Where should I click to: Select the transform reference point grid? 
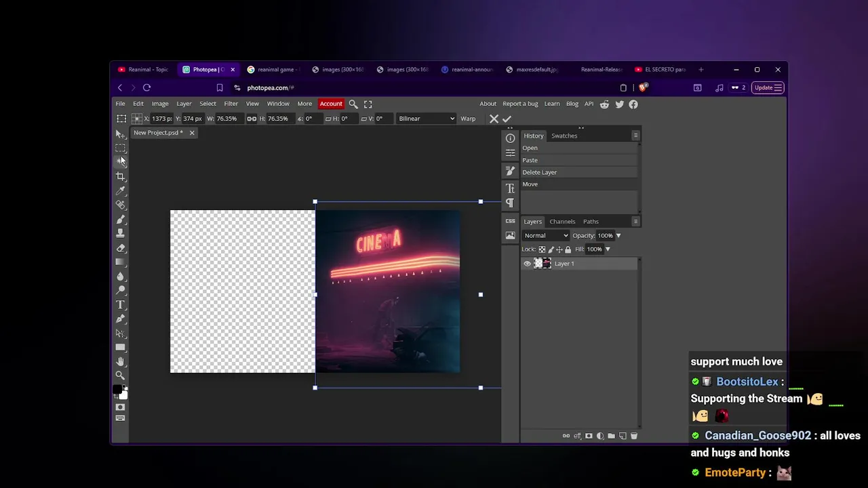136,119
